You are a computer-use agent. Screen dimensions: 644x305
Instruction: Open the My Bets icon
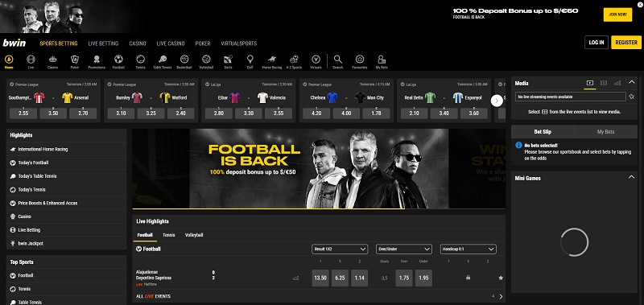click(x=382, y=62)
